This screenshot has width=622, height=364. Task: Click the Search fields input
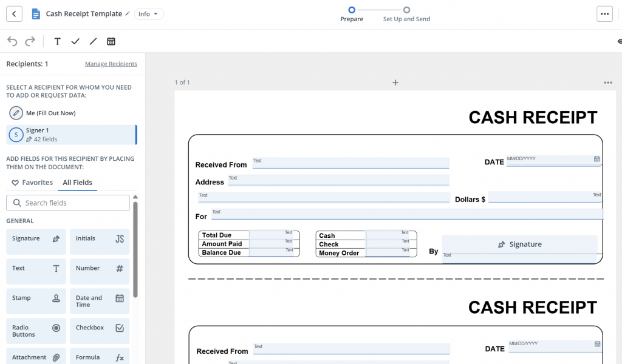click(x=68, y=203)
